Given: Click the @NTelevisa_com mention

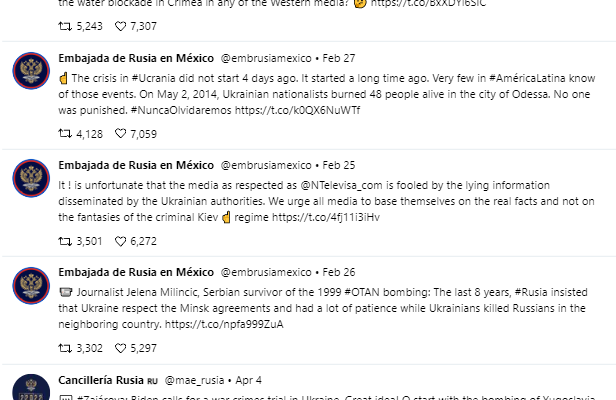Looking at the screenshot, I should [x=341, y=185].
